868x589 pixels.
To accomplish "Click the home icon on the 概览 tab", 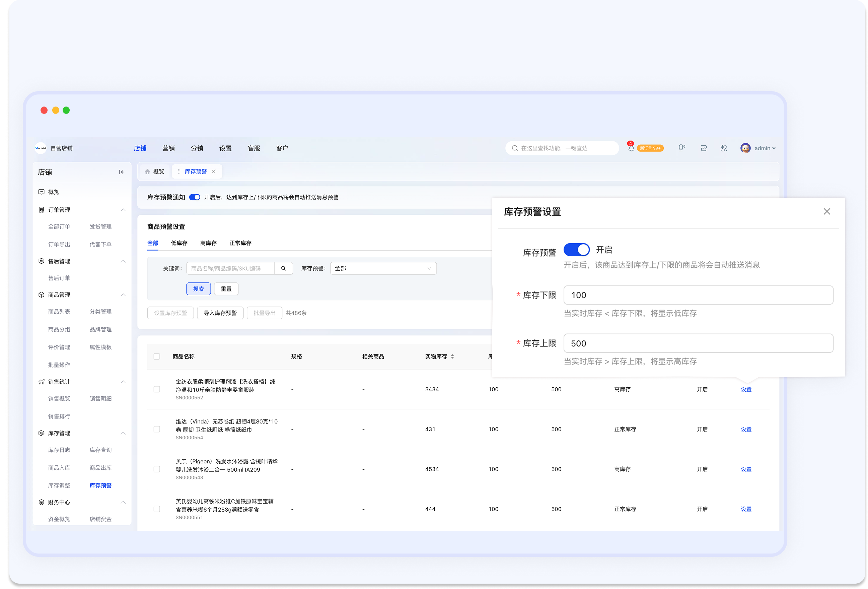I will 147,171.
